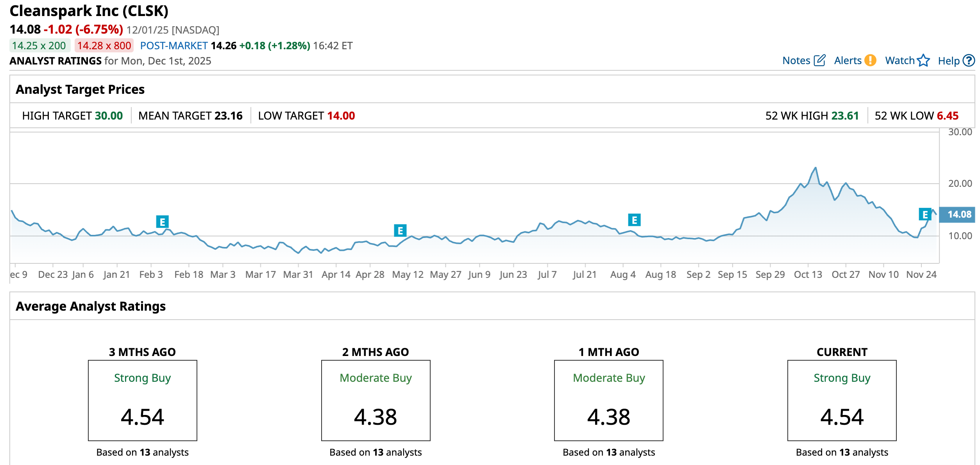Screen dimensions: 980x465
Task: Click the green 14.25 x 200 bid badge
Action: pyautogui.click(x=39, y=46)
